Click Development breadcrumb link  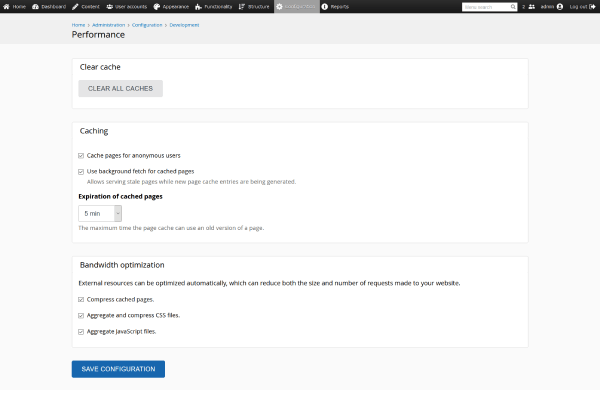pos(184,24)
